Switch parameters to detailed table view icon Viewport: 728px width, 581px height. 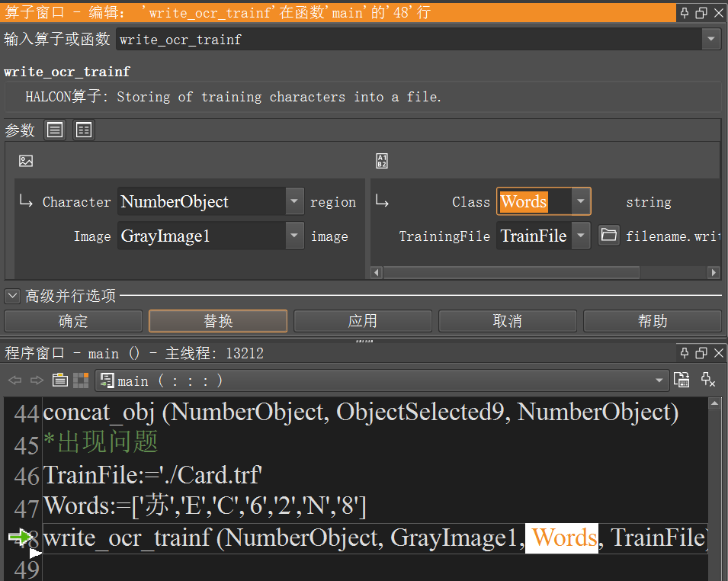point(84,130)
